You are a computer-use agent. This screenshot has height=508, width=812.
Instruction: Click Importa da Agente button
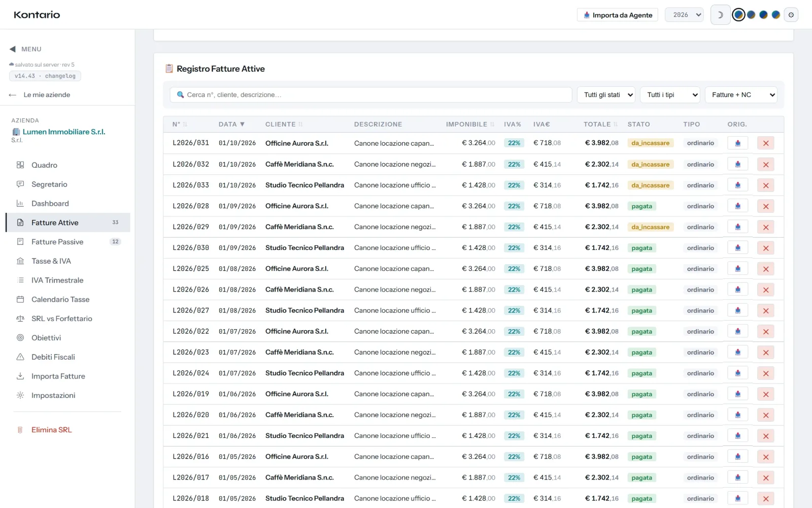pos(617,15)
